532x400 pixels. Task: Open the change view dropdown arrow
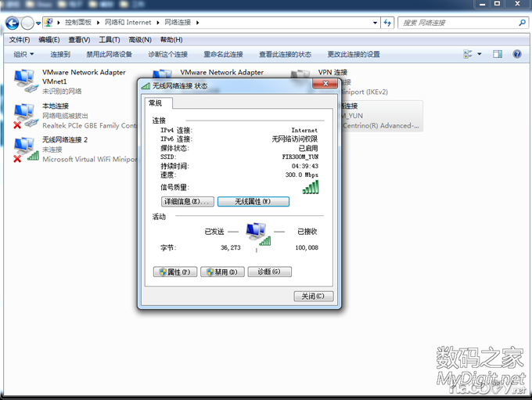479,55
